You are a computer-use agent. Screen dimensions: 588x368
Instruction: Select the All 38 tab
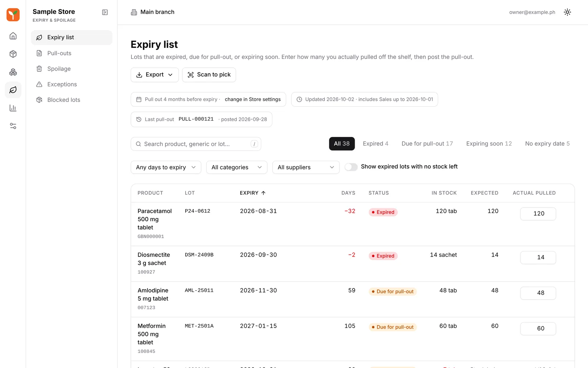click(342, 144)
